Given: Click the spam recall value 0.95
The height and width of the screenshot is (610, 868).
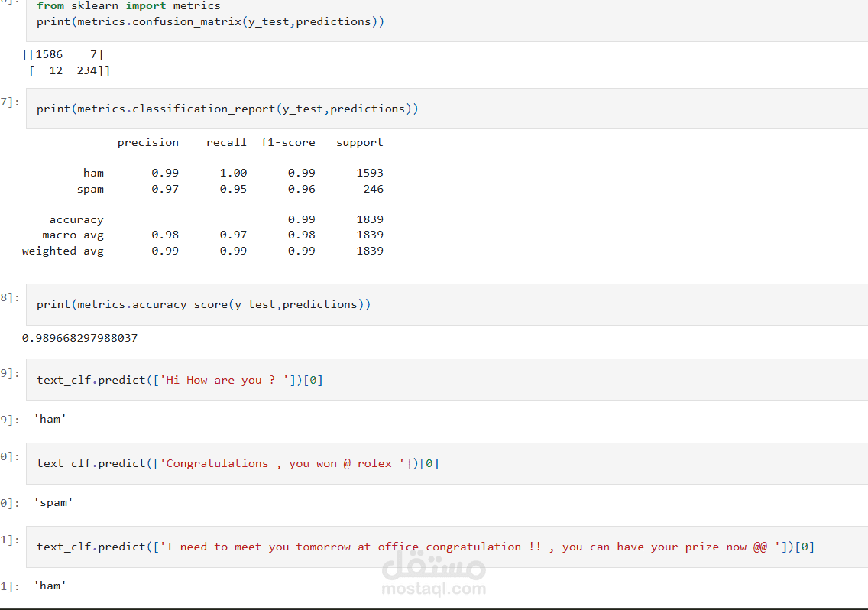Looking at the screenshot, I should click(x=233, y=189).
